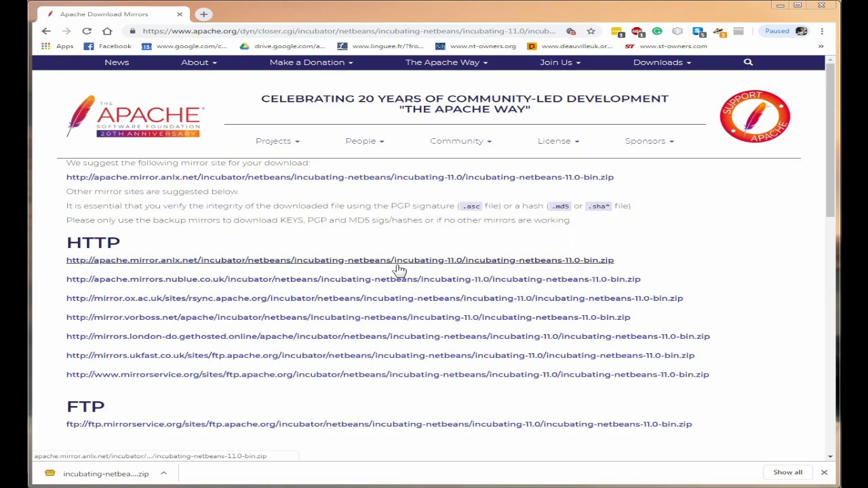Open the suggested apache.mirror.anlx.net link above HTTP

click(x=340, y=177)
